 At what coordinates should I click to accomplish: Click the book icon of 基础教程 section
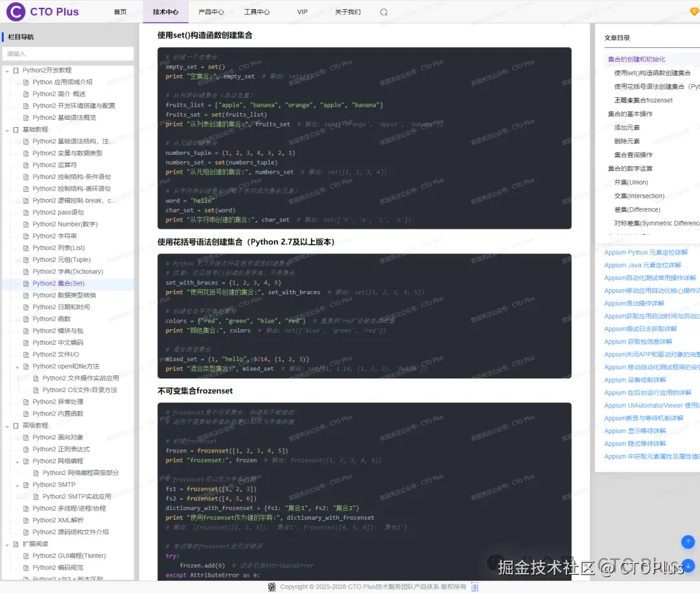coord(16,130)
